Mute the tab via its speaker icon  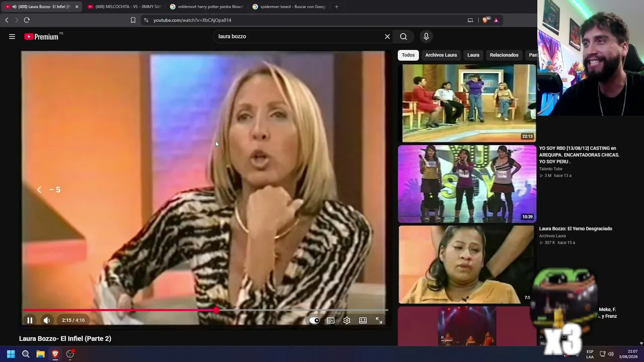point(14,7)
